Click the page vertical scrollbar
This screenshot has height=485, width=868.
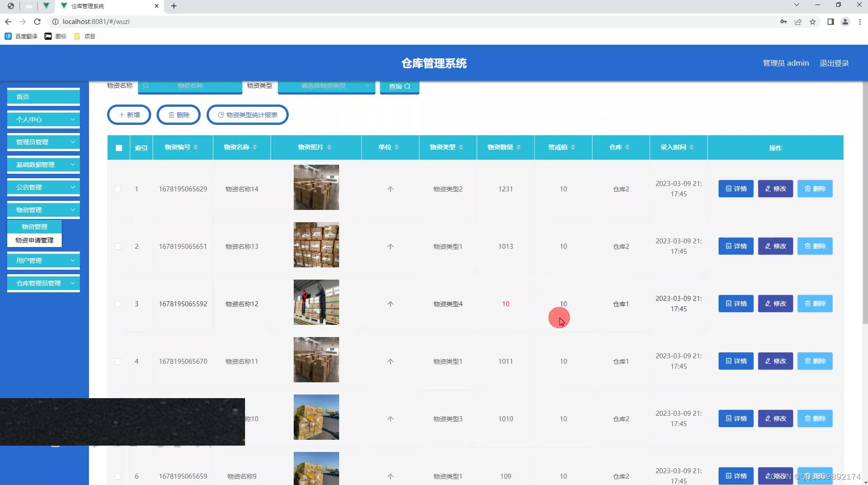[x=865, y=203]
